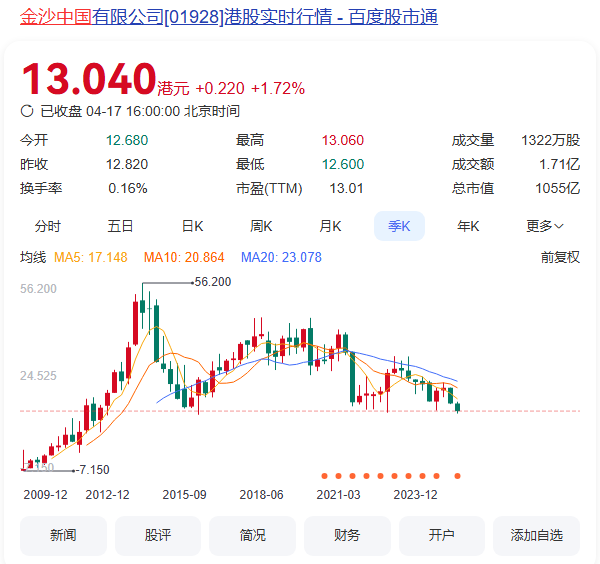Click the MA20: 23.078 indicator label

pos(281,257)
